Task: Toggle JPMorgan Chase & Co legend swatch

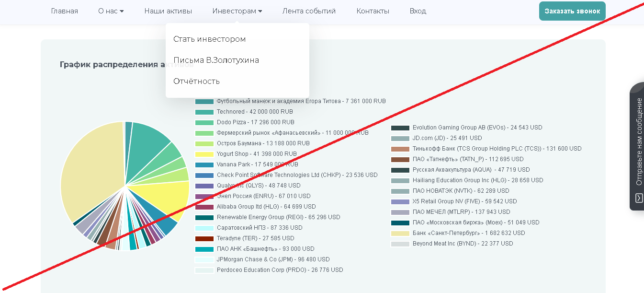Action: tap(204, 259)
